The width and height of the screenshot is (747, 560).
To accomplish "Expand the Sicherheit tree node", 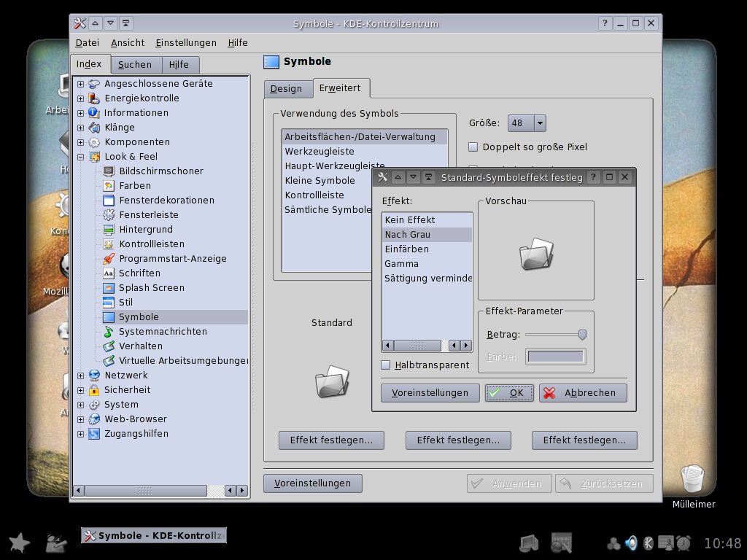I will coord(80,391).
